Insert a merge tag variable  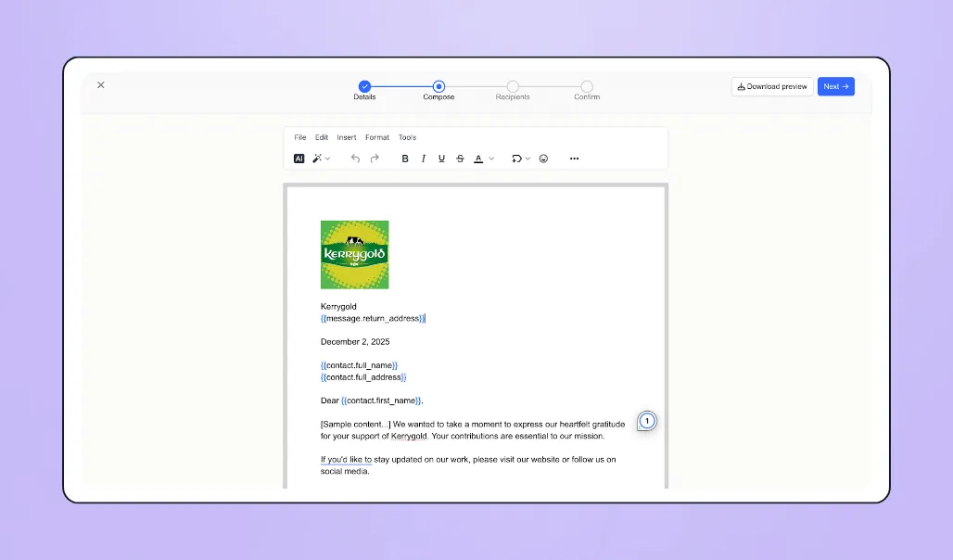(x=516, y=158)
